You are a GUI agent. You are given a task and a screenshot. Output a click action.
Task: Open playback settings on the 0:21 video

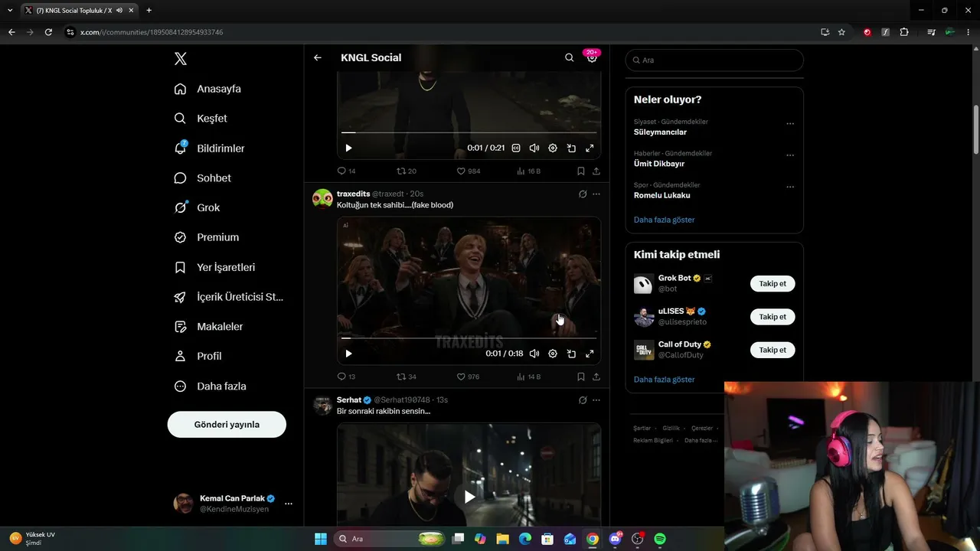(553, 148)
